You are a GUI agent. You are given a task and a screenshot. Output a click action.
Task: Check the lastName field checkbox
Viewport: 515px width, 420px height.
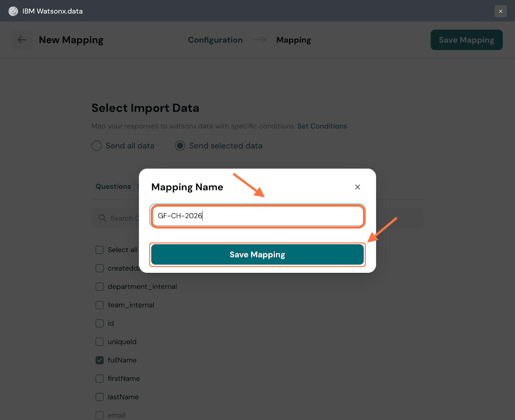(100, 397)
